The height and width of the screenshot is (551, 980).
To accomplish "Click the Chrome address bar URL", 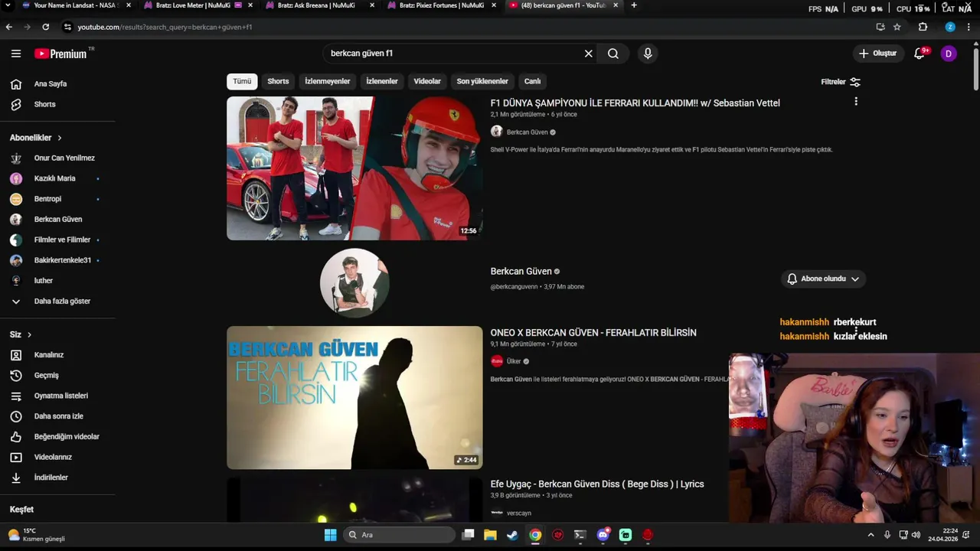I will [165, 27].
